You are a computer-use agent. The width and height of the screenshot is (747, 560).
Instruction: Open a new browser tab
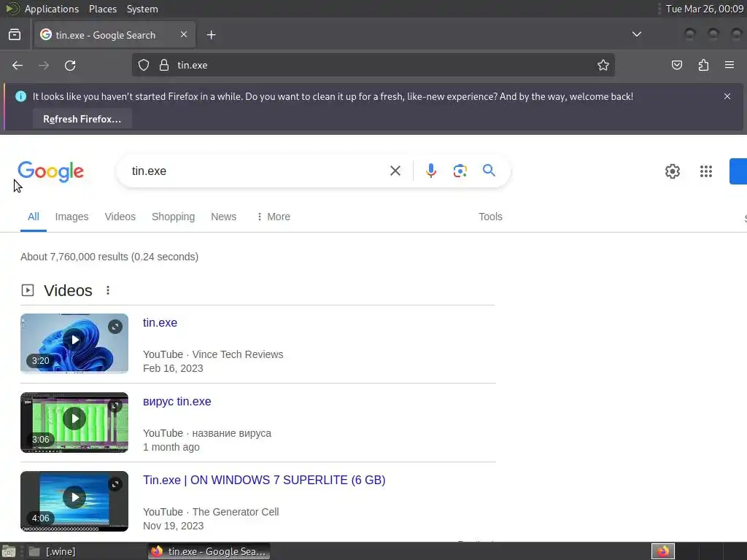tap(211, 35)
